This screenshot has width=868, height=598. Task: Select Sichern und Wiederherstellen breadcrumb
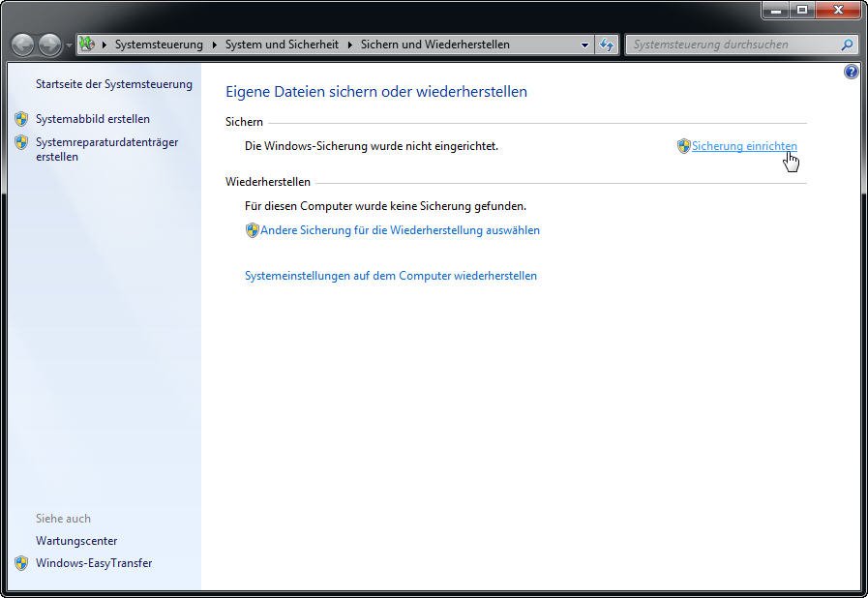435,45
